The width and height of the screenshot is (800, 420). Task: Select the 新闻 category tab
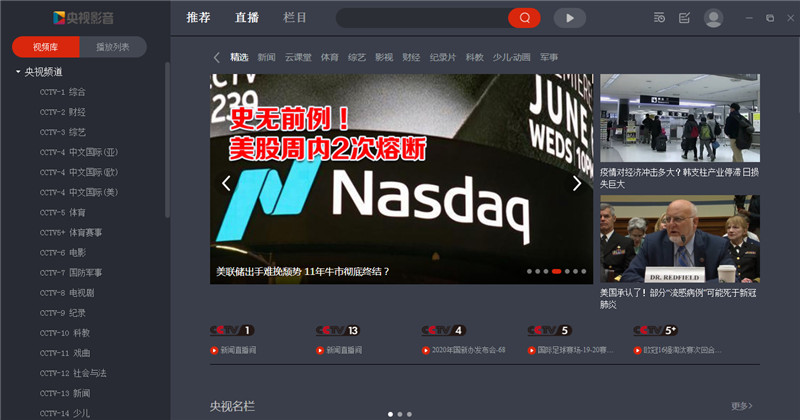click(266, 57)
